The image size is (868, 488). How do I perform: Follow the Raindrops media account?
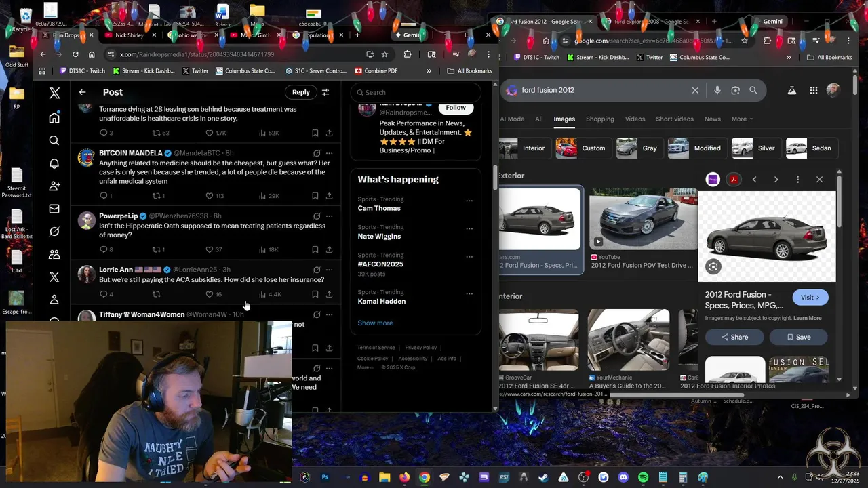click(x=456, y=108)
